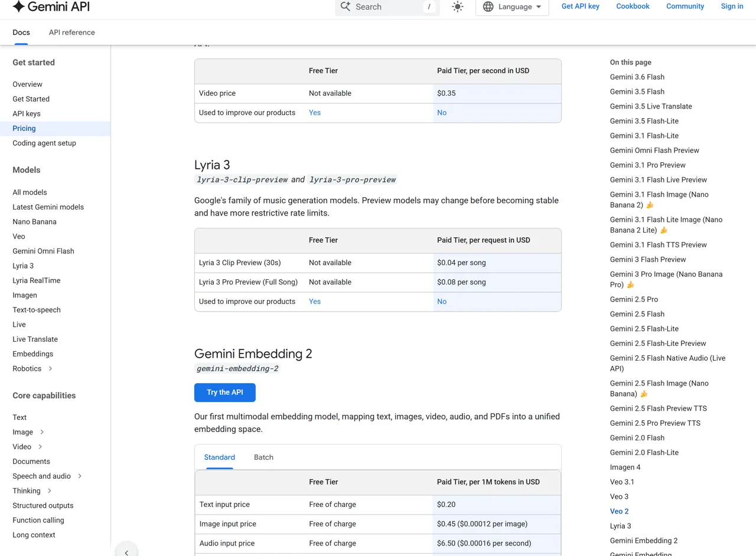Open Latest Gemini models page
The image size is (756, 556).
48,207
